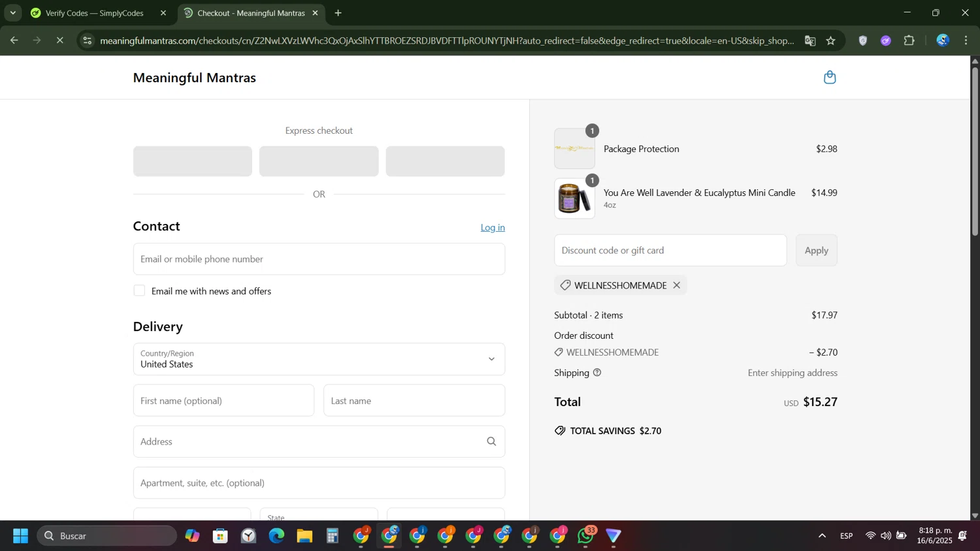Open the Windows Start menu
This screenshot has width=980, height=551.
[x=20, y=536]
